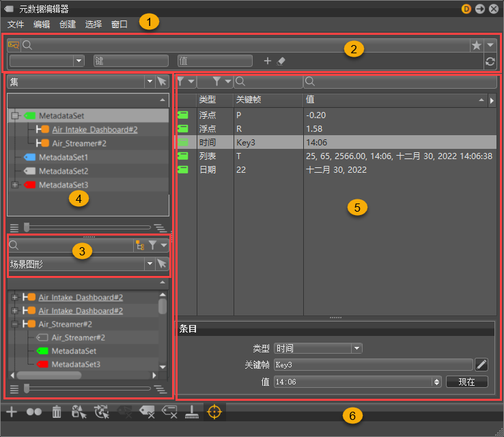Click the expand-all indented lines icon below the sets tree

[160, 228]
